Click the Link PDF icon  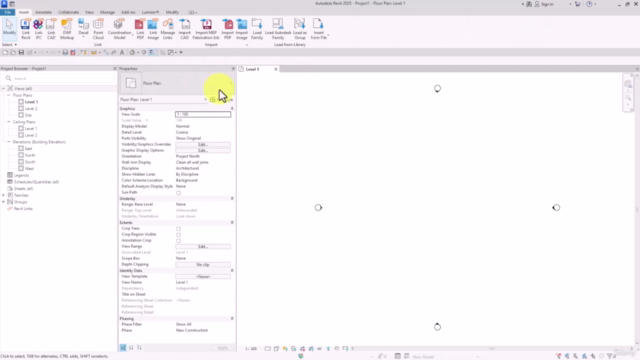140,29
